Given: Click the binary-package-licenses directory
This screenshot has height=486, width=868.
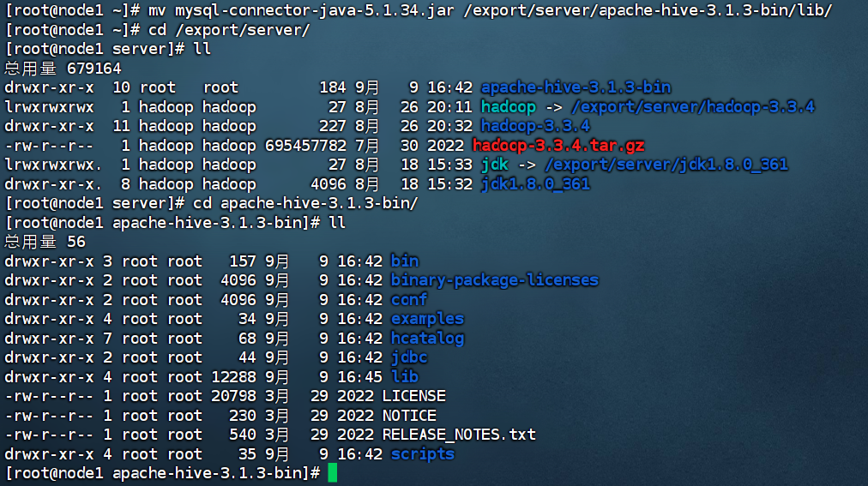Looking at the screenshot, I should [x=494, y=280].
